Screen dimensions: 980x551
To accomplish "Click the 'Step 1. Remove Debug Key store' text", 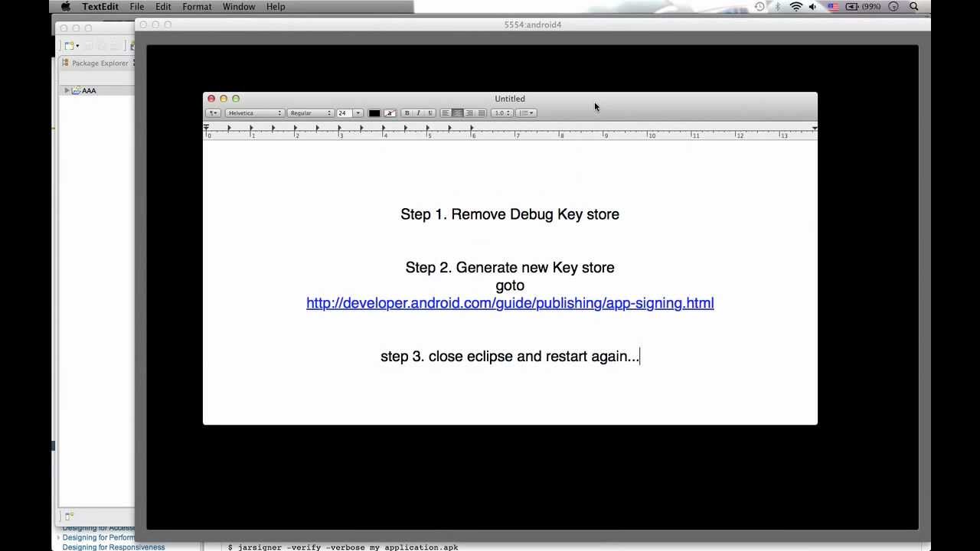I will point(510,214).
